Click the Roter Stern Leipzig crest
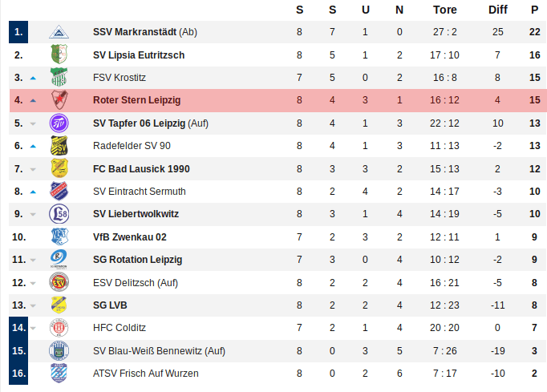 (x=59, y=100)
